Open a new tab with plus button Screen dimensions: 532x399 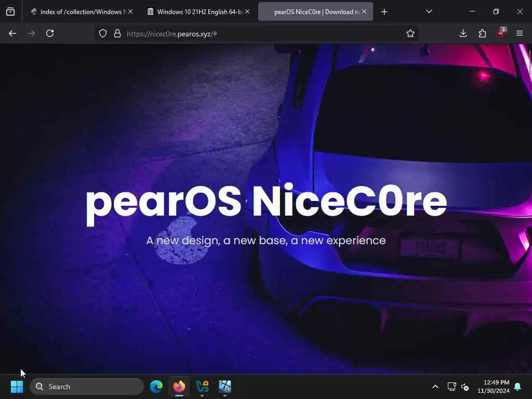coord(384,12)
